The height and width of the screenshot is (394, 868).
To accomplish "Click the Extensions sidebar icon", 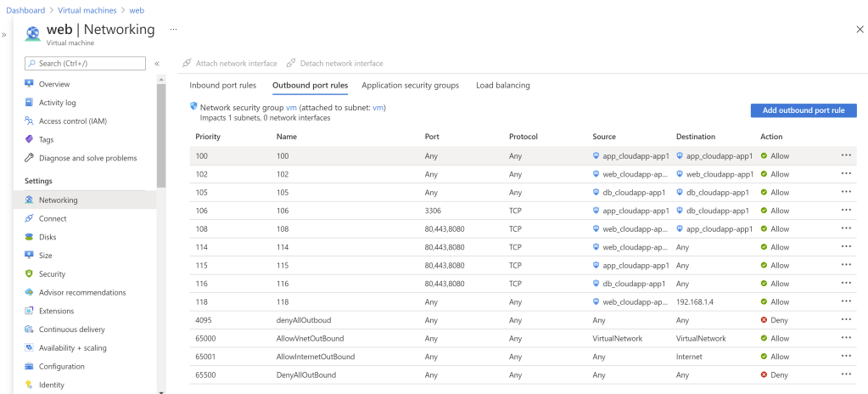I will pos(29,311).
